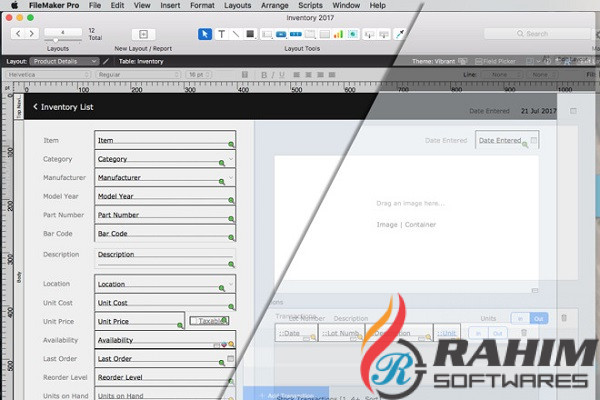Select the Web Viewer tool

coord(353,34)
